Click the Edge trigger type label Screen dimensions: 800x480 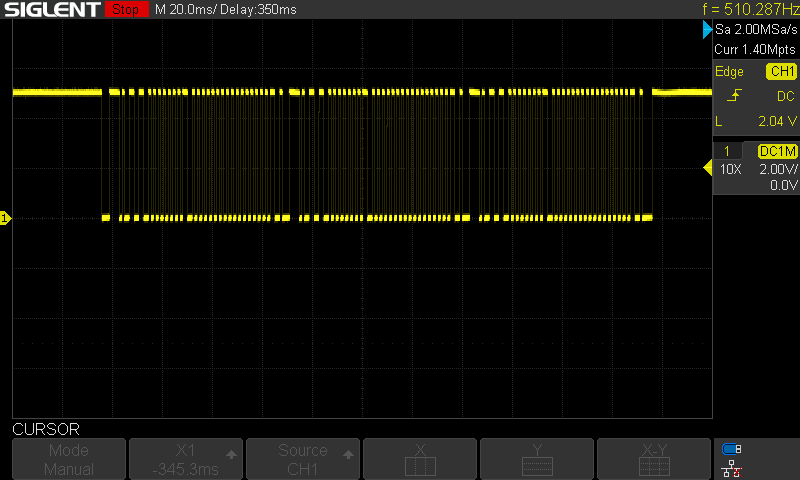pos(729,71)
